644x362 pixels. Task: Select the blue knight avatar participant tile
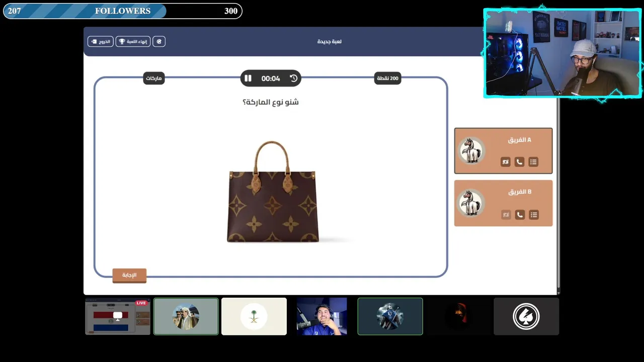coord(390,316)
